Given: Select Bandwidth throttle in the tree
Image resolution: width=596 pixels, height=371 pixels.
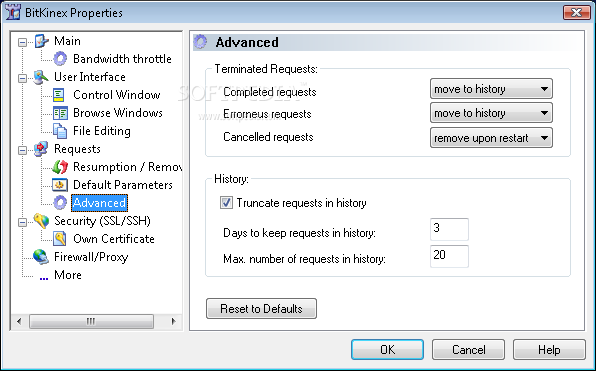Looking at the screenshot, I should tap(122, 59).
